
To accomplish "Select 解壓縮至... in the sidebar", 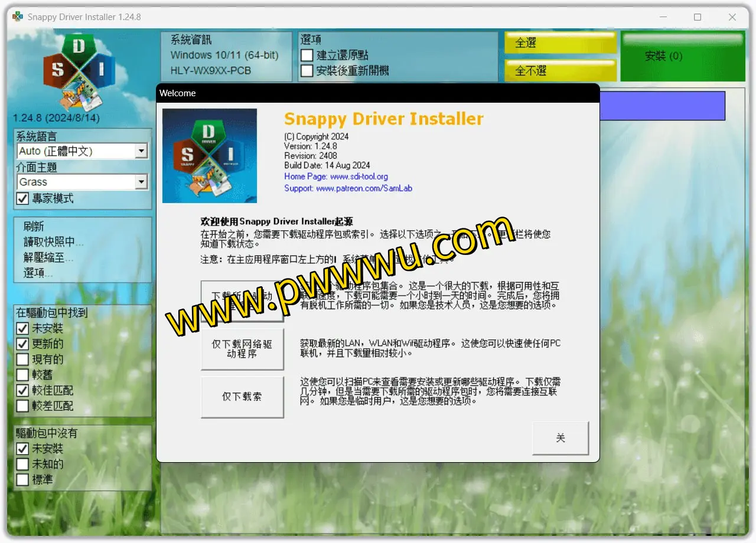I will coord(48,258).
